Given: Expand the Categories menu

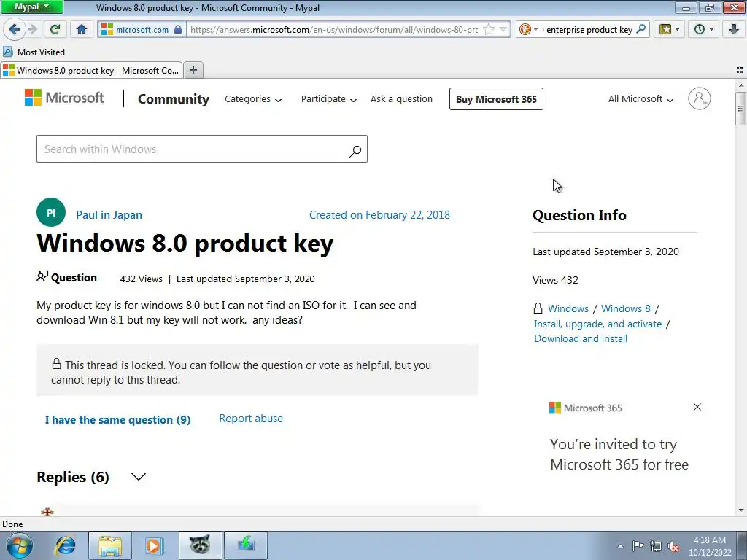Looking at the screenshot, I should pyautogui.click(x=253, y=98).
